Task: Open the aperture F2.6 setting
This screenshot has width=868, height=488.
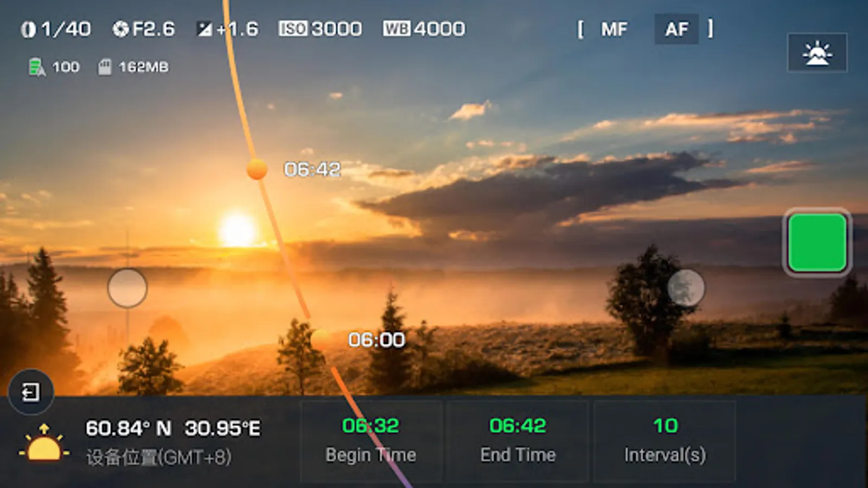Action: click(144, 29)
